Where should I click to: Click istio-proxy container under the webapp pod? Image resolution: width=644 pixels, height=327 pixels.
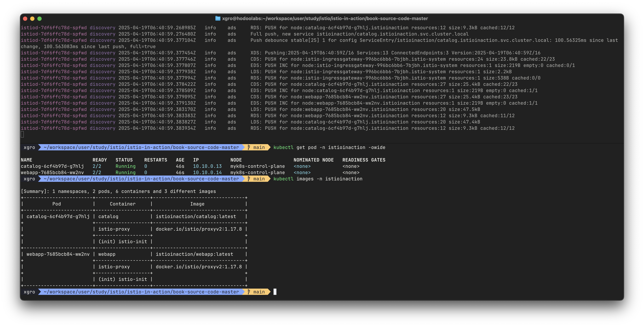click(114, 267)
